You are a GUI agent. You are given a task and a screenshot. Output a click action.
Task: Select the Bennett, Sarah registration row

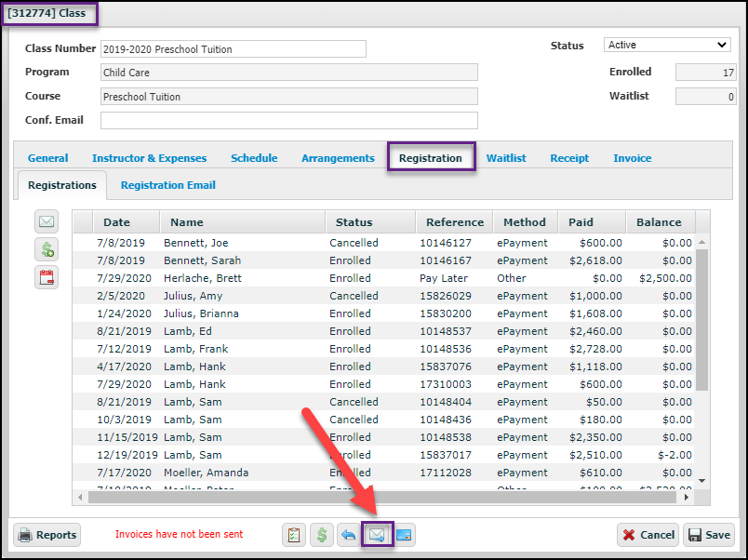pos(383,260)
